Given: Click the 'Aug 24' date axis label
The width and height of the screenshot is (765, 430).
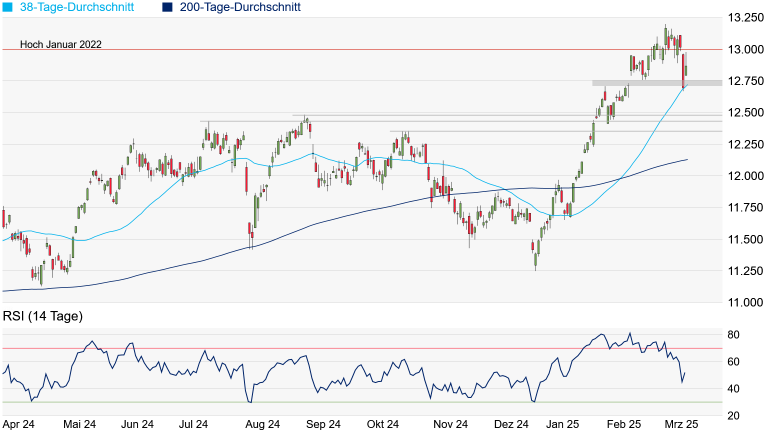Looking at the screenshot, I should [260, 424].
